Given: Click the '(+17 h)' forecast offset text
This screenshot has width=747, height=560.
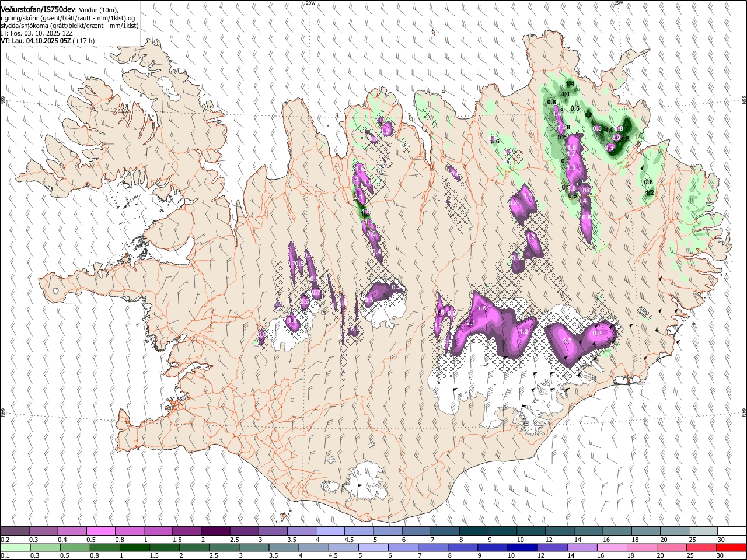Looking at the screenshot, I should [x=85, y=41].
